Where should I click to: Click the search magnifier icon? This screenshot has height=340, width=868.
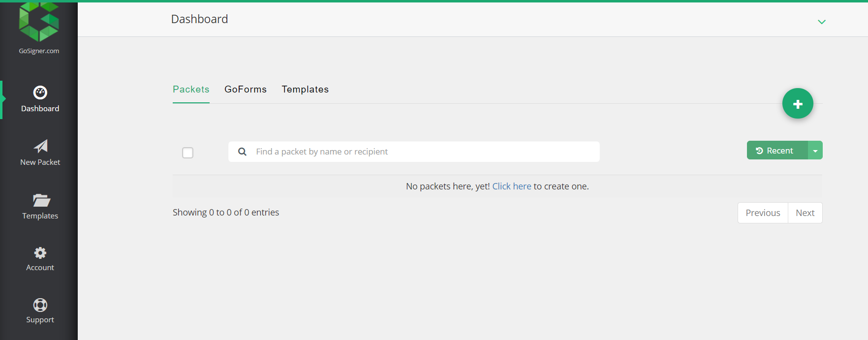(242, 152)
